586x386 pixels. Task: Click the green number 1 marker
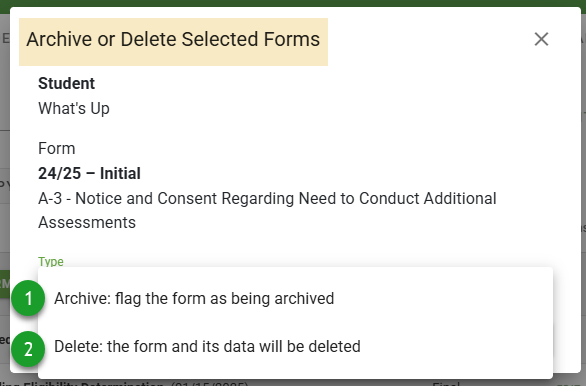click(x=28, y=298)
